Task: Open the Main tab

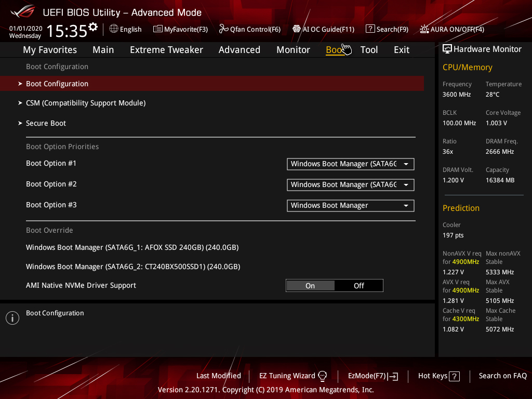Action: pyautogui.click(x=103, y=50)
